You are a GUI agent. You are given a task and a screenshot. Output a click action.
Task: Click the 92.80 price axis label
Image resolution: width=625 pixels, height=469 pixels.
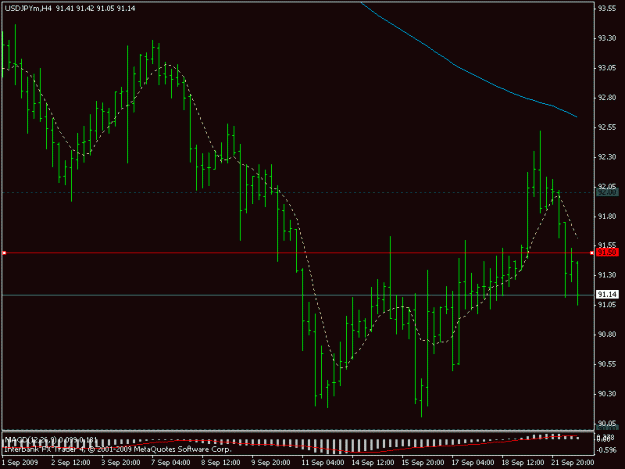point(607,98)
